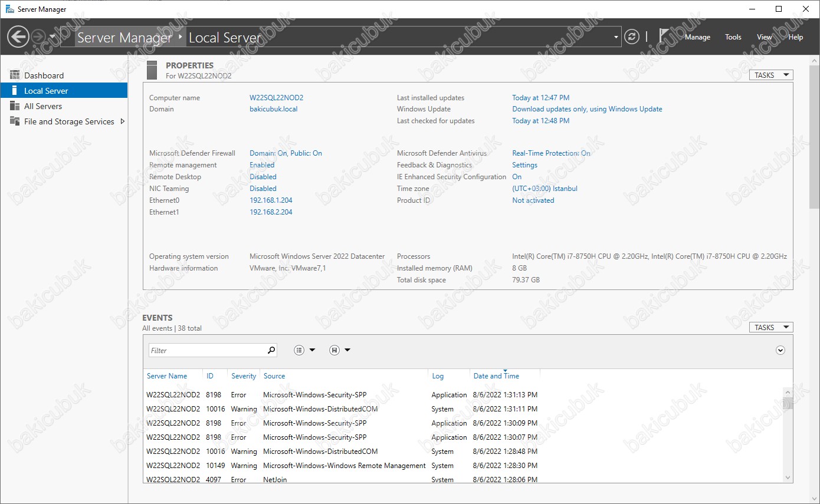The width and height of the screenshot is (820, 504).
Task: Open the save query disk icon
Action: 334,350
